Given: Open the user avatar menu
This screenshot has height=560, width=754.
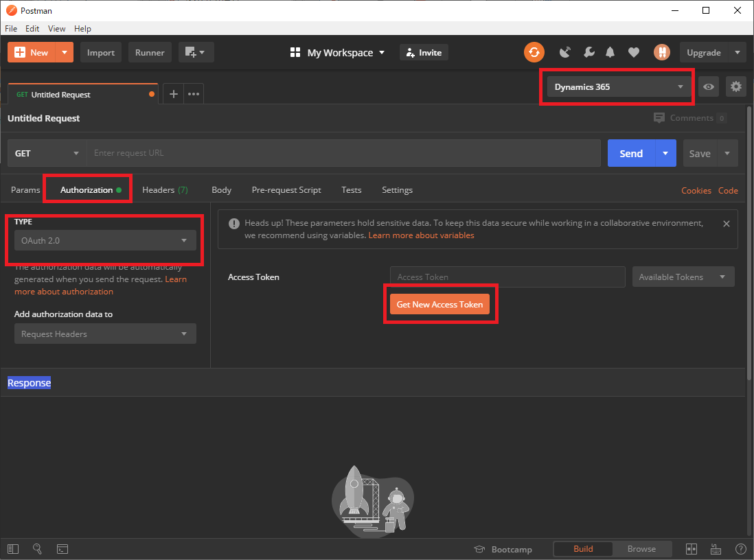Looking at the screenshot, I should [662, 52].
